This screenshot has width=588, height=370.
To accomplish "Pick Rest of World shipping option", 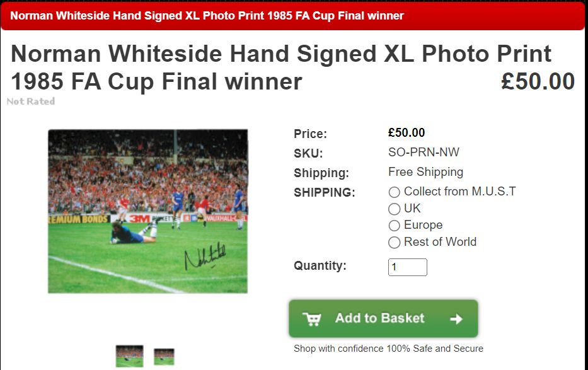I will (x=394, y=243).
